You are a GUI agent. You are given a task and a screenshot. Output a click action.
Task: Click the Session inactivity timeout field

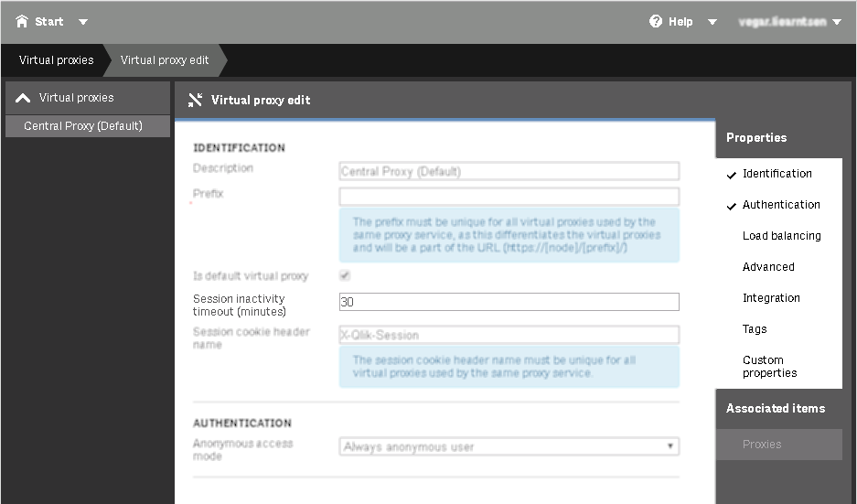[x=509, y=302]
